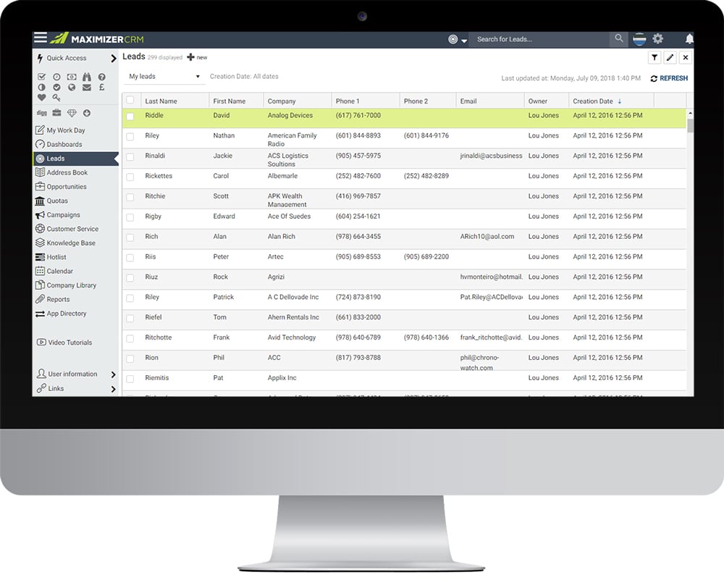Open the Customer Service module
This screenshot has height=588, width=724.
click(72, 229)
